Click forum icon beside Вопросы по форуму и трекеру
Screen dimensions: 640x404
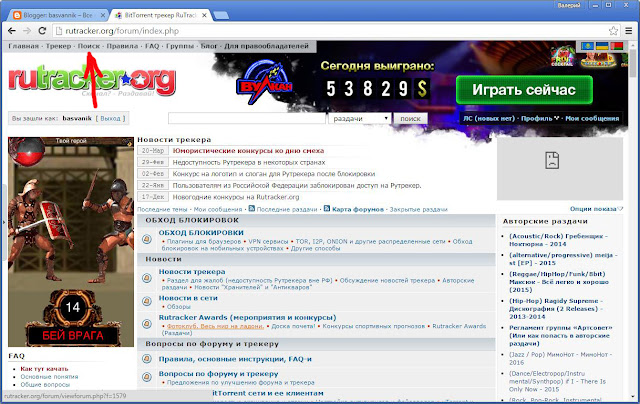click(147, 376)
